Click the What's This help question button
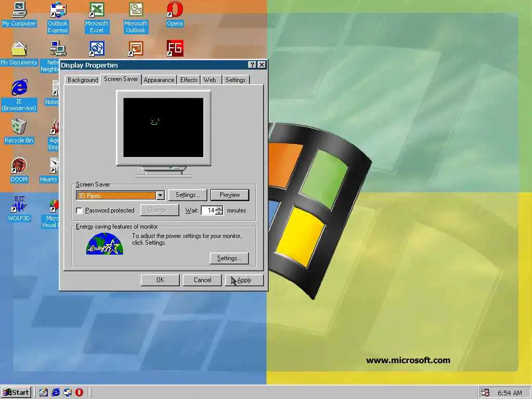532x399 pixels. click(252, 65)
